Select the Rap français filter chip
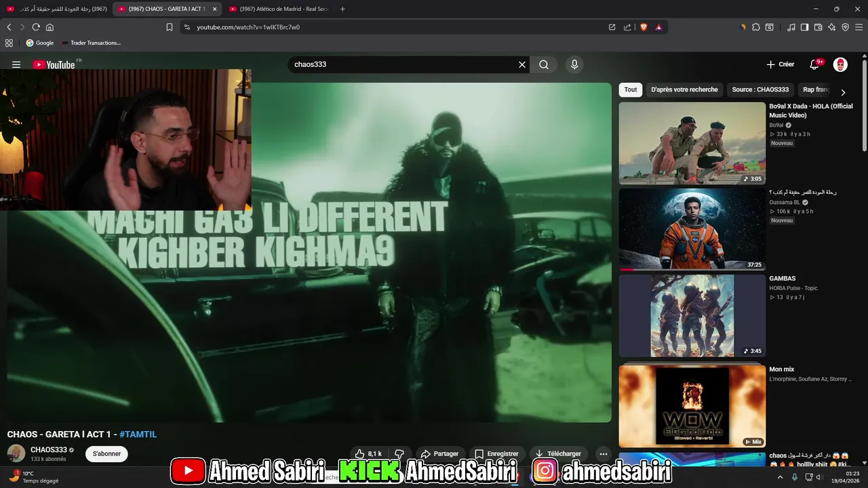868x488 pixels. 816,89
